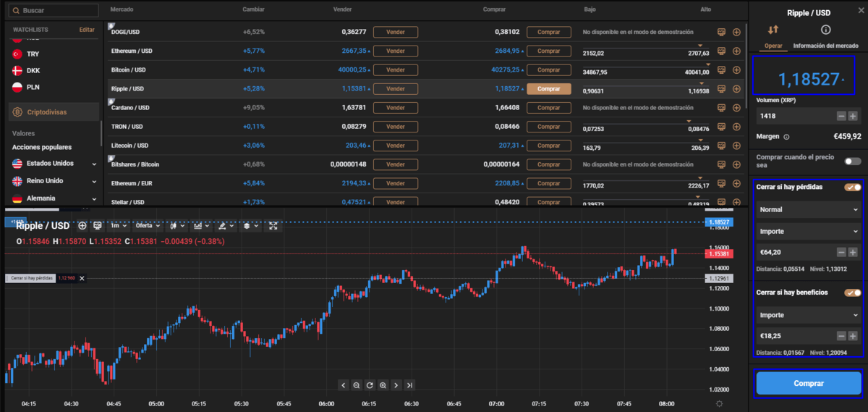Click Vender for Litecoin / USD

coord(395,146)
